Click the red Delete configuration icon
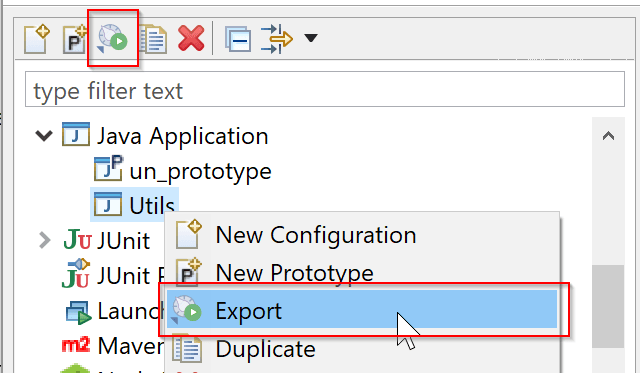Screen dimensions: 640x373 [191, 38]
